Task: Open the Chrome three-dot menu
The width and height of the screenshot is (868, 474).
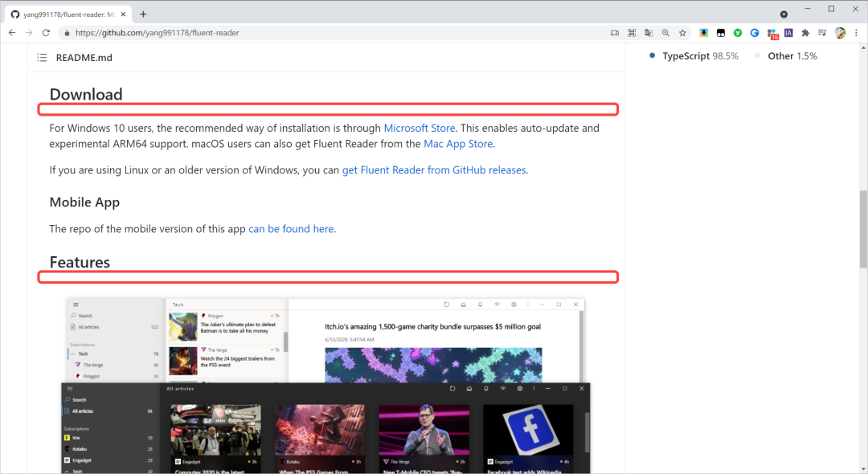Action: 857,33
